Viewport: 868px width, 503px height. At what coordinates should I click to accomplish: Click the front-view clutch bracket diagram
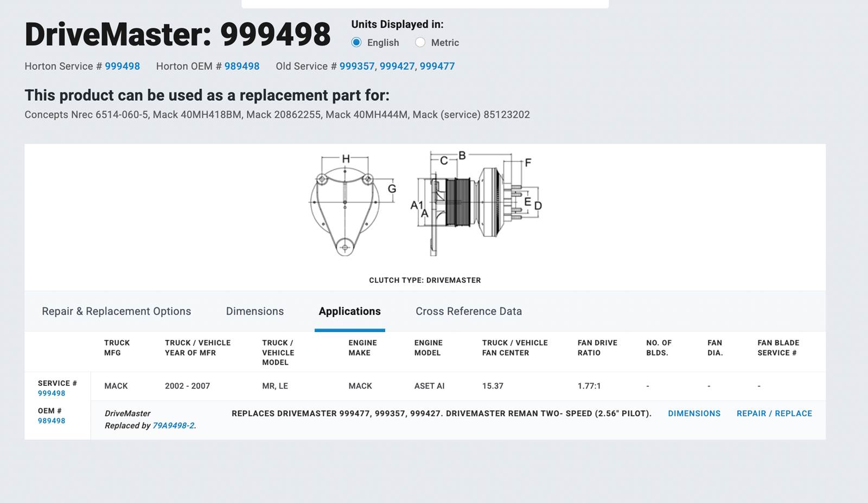345,206
